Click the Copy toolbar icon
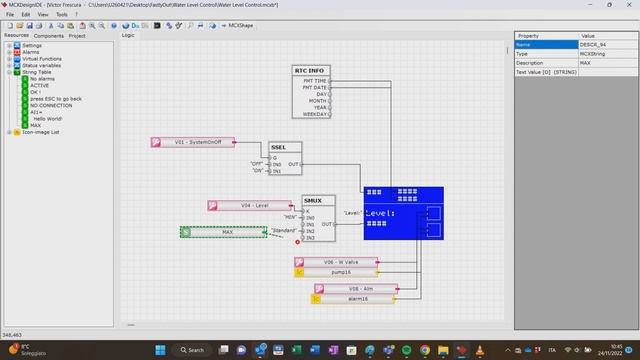Screen dimensions: 640x360 click(60, 26)
